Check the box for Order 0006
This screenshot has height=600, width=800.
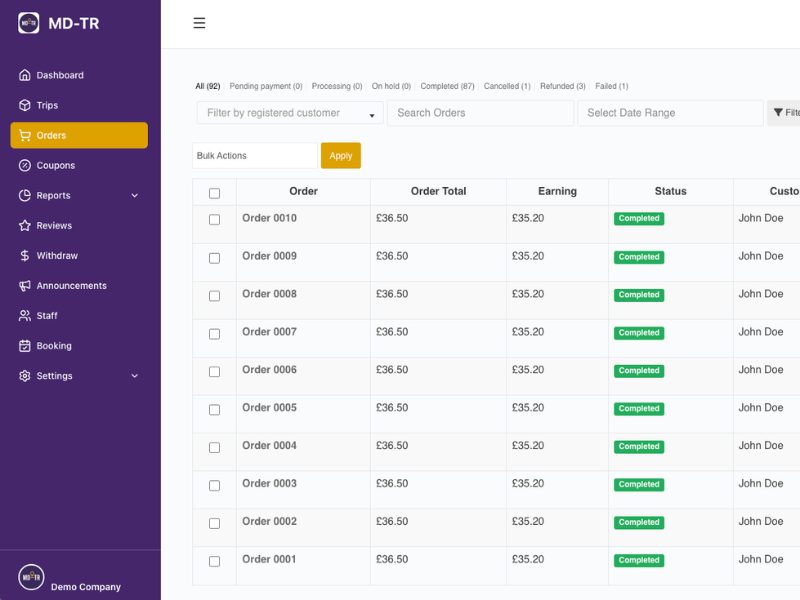click(214, 371)
